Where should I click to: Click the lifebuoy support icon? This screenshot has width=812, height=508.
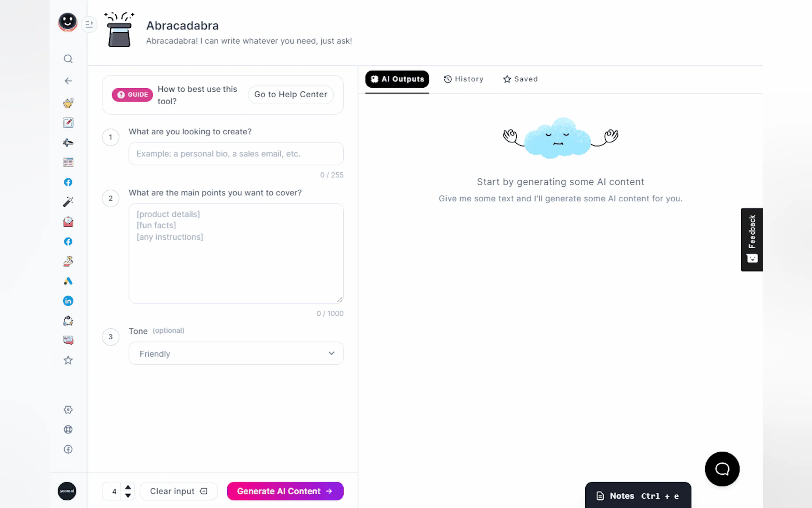[x=68, y=429]
